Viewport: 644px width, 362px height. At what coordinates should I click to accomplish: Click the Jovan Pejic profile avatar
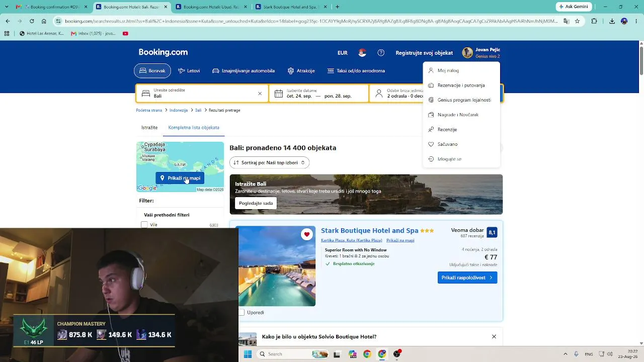467,53
